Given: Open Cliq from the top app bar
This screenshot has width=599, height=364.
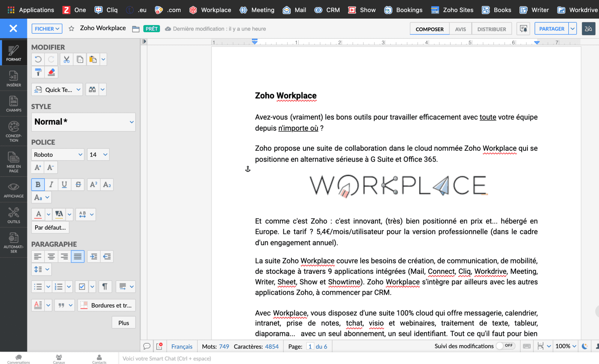Looking at the screenshot, I should click(x=106, y=10).
